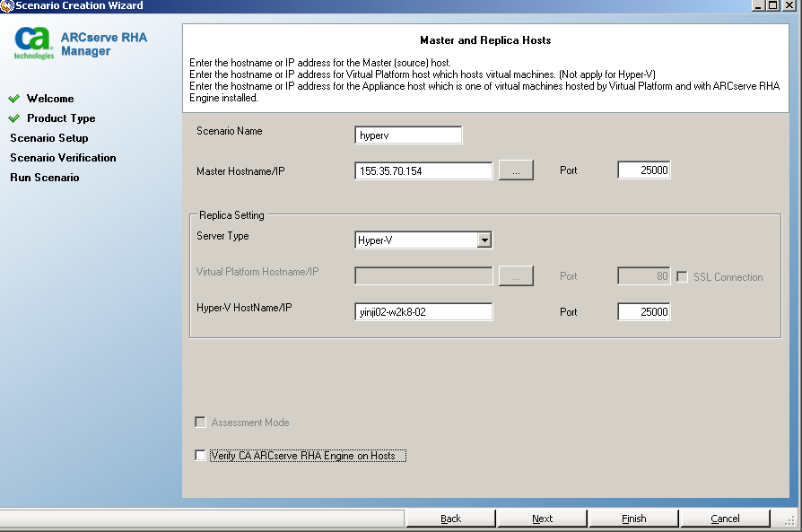Click the CA Technologies logo
Screen dimensions: 802x532
tap(33, 43)
